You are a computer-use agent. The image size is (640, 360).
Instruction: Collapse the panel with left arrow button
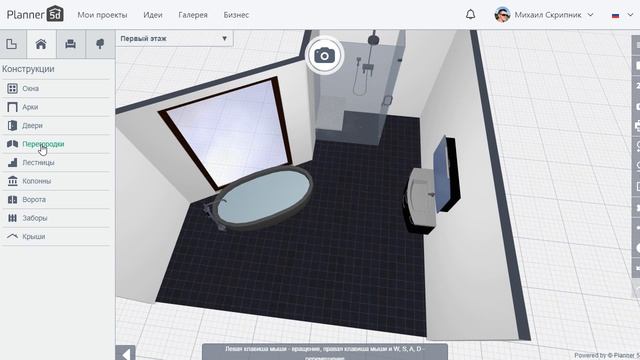pos(126,353)
